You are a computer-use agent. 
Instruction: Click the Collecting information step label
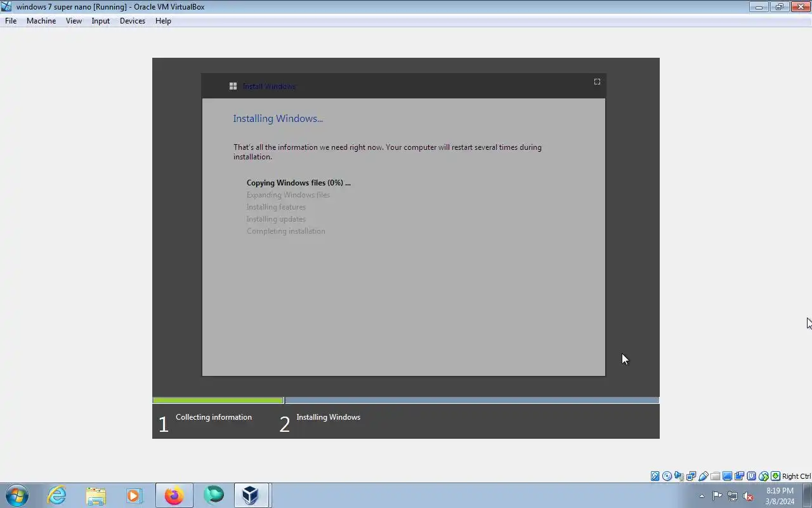pyautogui.click(x=214, y=417)
